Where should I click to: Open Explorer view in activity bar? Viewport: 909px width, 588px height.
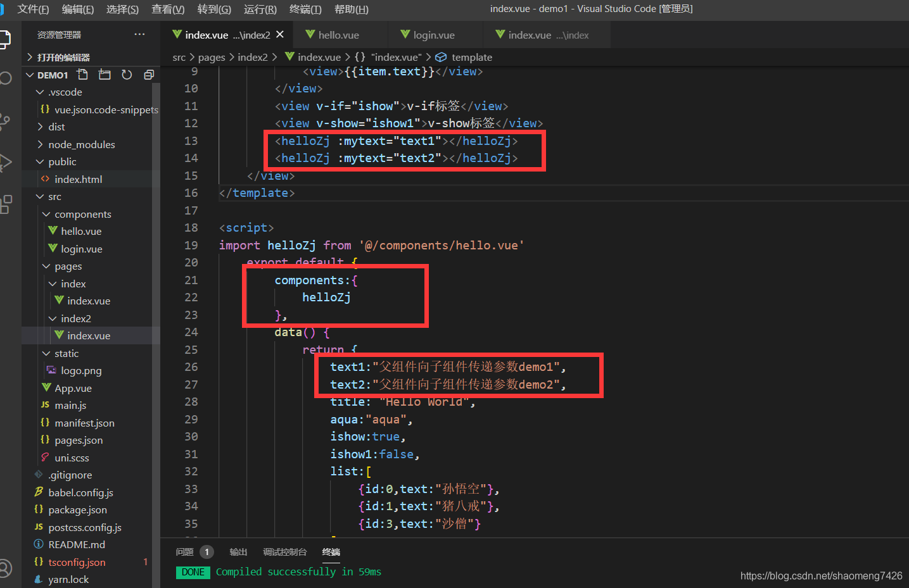click(5, 39)
